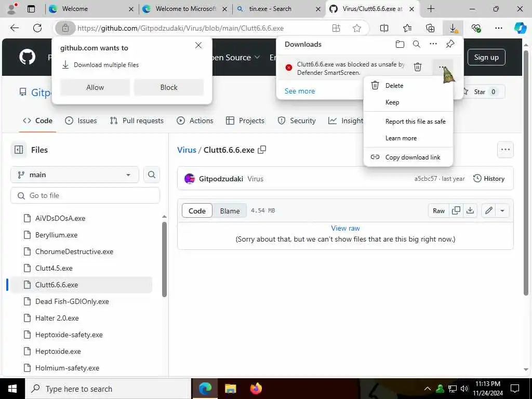Delete the blocked Clutt6.6.6.exe download via the trash icon

(x=418, y=67)
